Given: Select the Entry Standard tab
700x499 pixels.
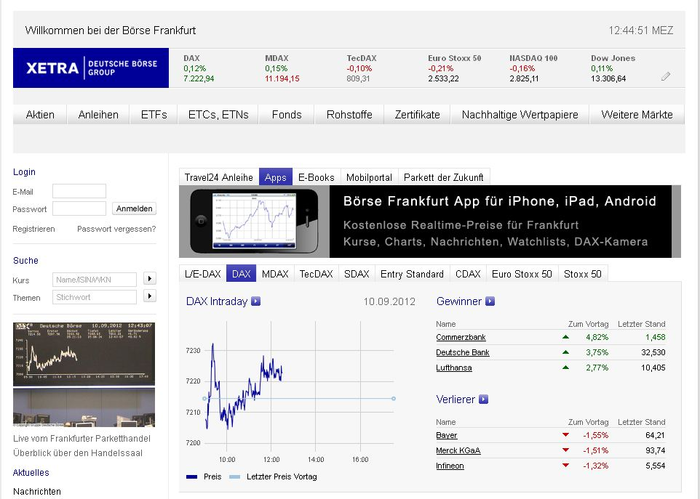Looking at the screenshot, I should (x=412, y=274).
